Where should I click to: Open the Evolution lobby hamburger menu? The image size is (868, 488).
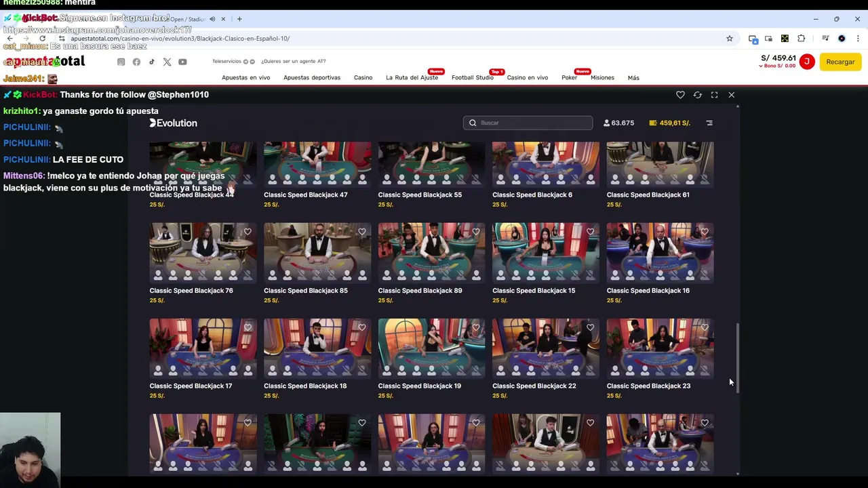coord(709,123)
